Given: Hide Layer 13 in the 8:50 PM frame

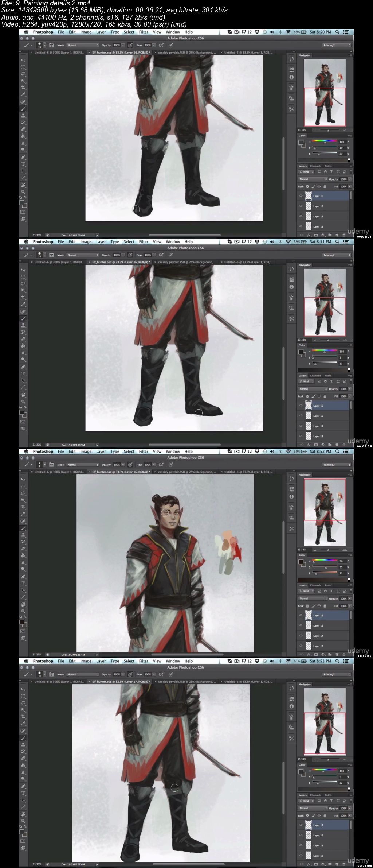Looking at the screenshot, I should [x=301, y=226].
